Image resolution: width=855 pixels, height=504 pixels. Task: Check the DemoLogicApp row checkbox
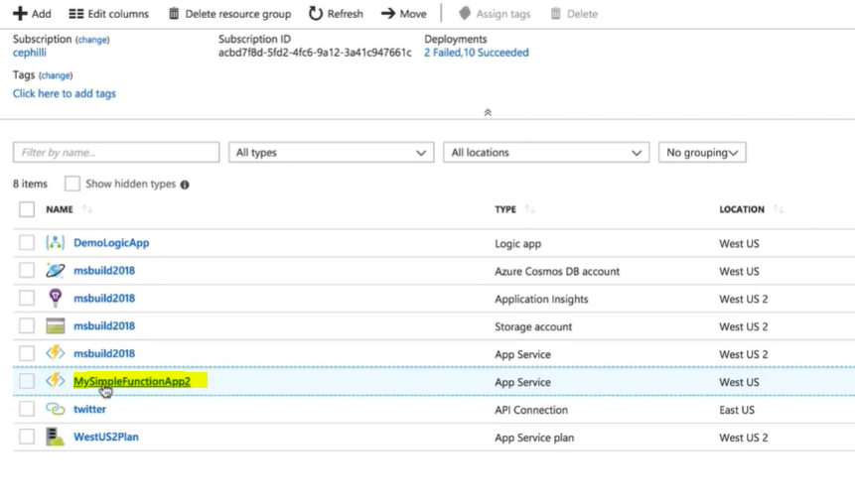click(27, 242)
